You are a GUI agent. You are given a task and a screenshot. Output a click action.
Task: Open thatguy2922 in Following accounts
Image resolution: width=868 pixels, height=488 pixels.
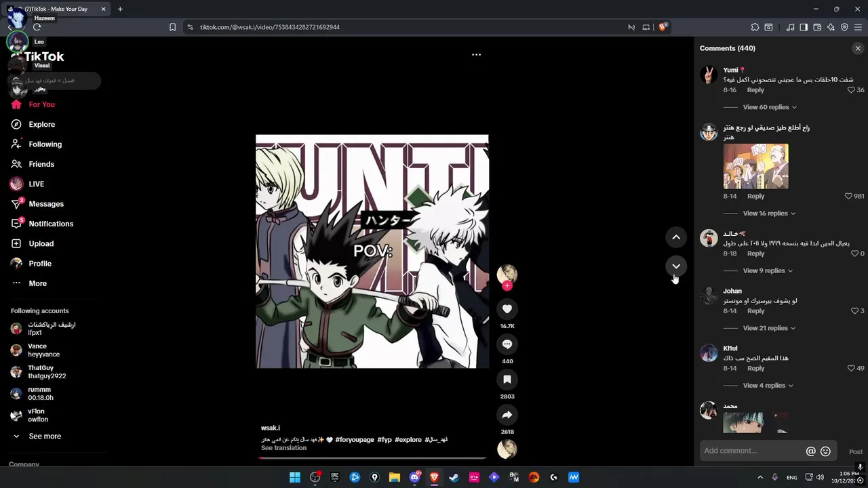pyautogui.click(x=46, y=372)
